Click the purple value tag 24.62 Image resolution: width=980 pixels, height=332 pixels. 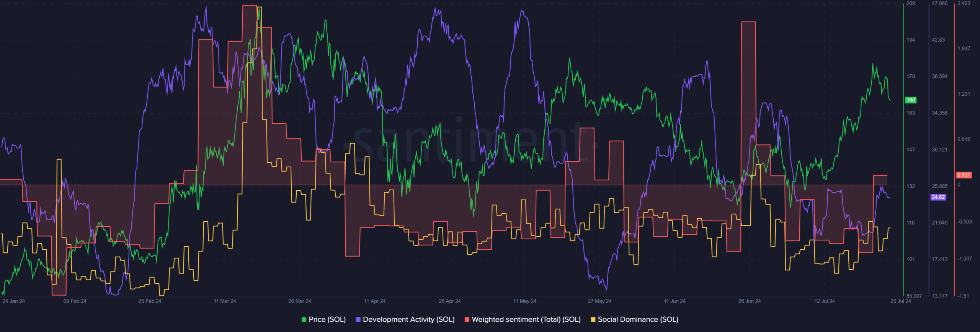(938, 197)
